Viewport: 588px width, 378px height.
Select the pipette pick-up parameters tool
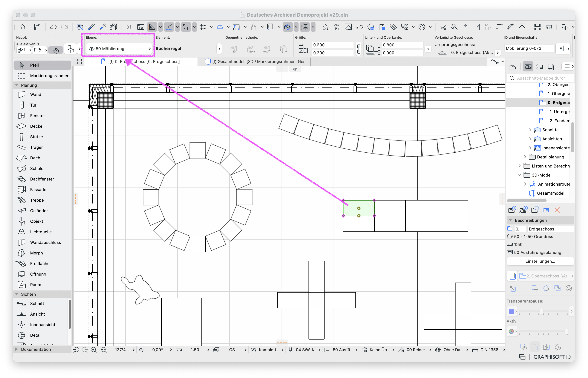91,27
